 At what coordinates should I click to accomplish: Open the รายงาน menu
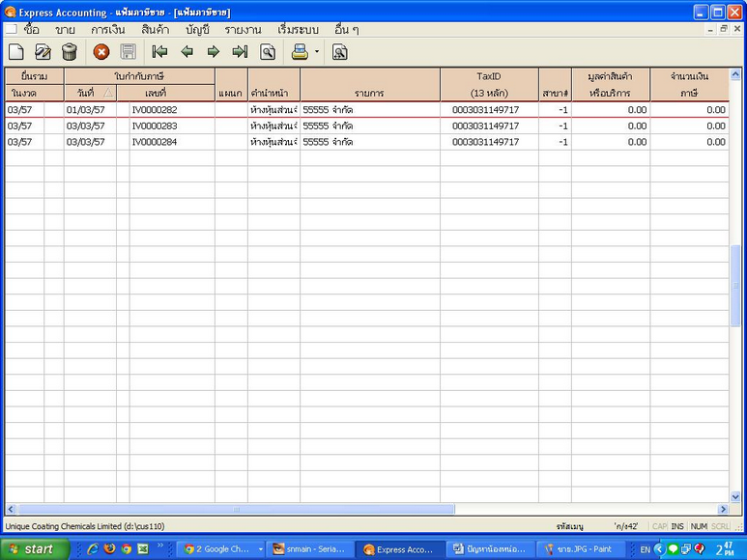pos(243,30)
